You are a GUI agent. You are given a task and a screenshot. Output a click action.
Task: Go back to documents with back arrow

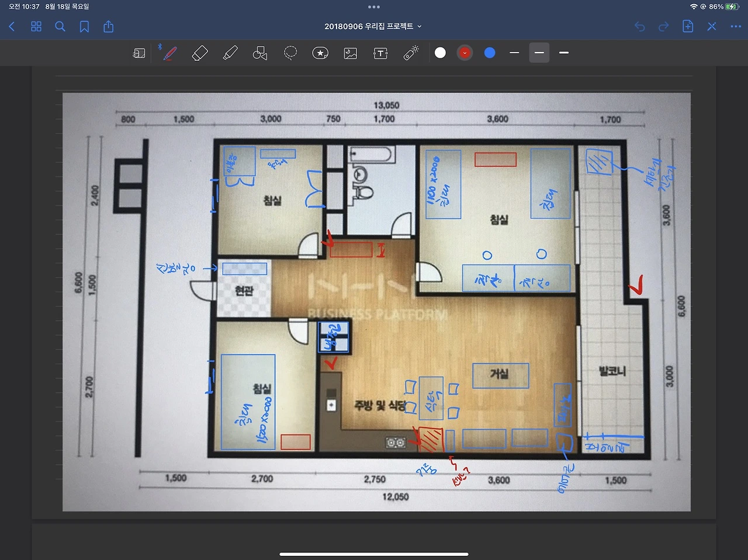tap(12, 26)
